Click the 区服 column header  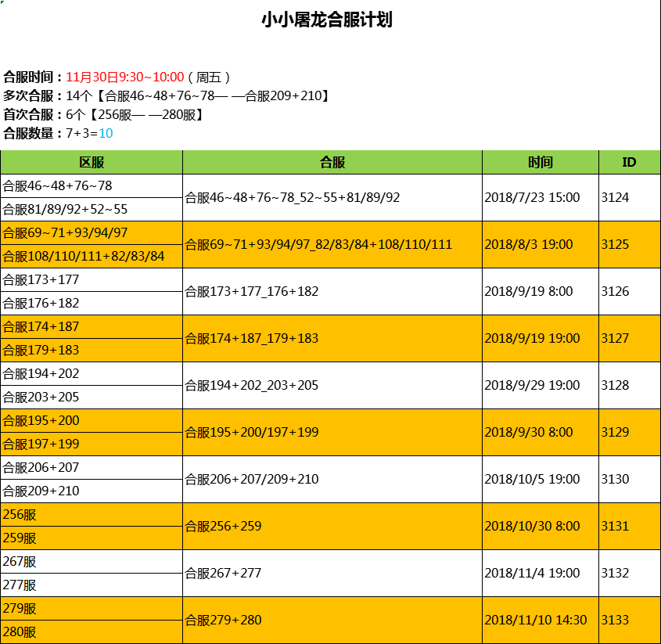[91, 162]
